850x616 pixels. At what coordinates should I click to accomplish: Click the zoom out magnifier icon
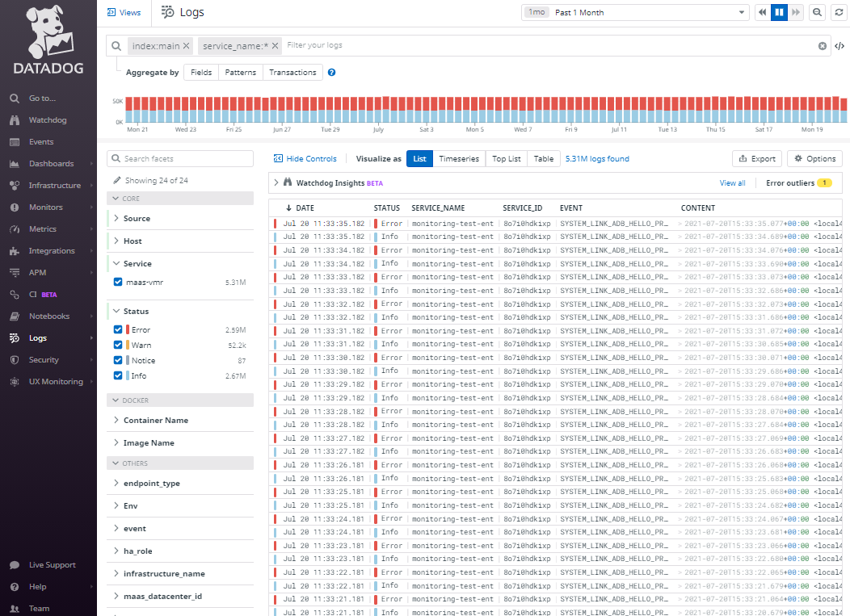(x=818, y=12)
